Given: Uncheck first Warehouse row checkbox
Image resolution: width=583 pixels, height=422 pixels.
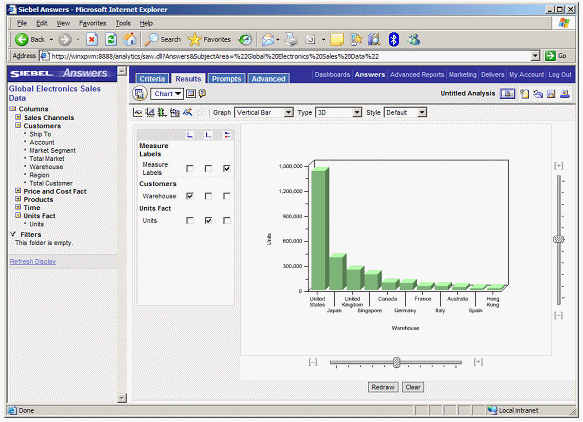Looking at the screenshot, I should [190, 196].
